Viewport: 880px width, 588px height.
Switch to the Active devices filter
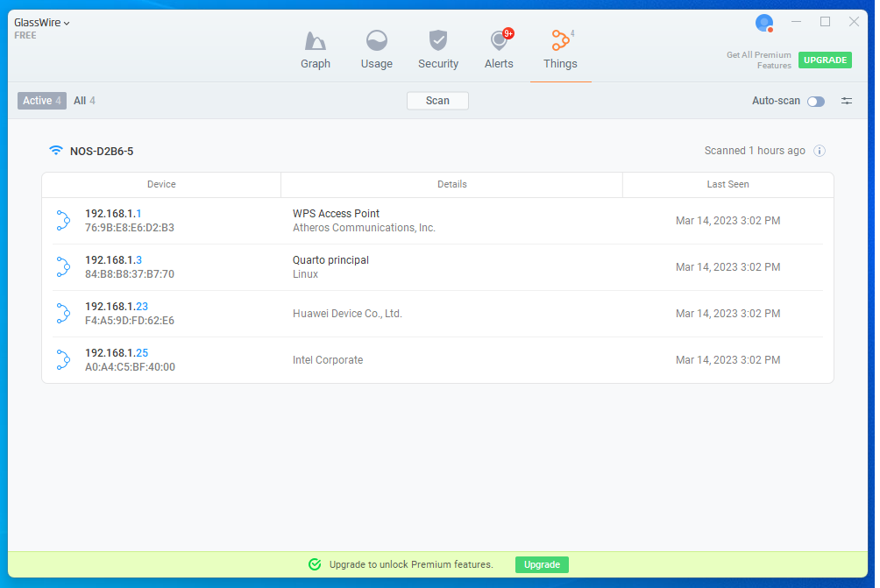coord(42,101)
